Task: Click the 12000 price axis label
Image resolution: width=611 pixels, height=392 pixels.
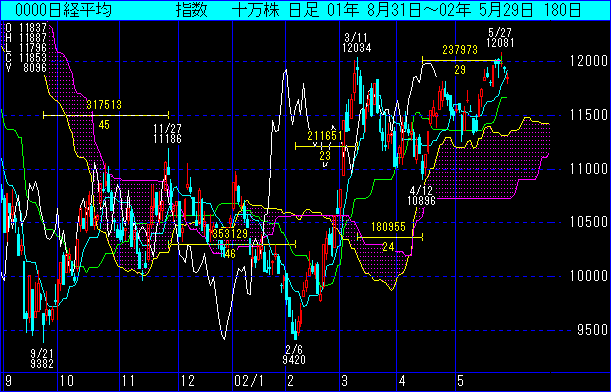Action: (588, 61)
